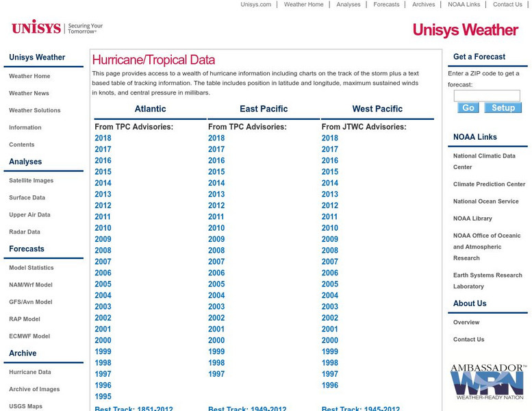
Task: Open Atlantic 2018 hurricane data
Action: click(103, 138)
